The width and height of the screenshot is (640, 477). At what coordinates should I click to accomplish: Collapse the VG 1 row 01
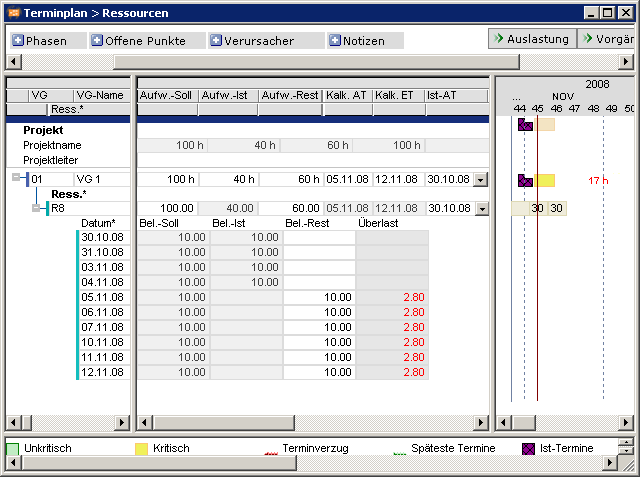(x=16, y=177)
